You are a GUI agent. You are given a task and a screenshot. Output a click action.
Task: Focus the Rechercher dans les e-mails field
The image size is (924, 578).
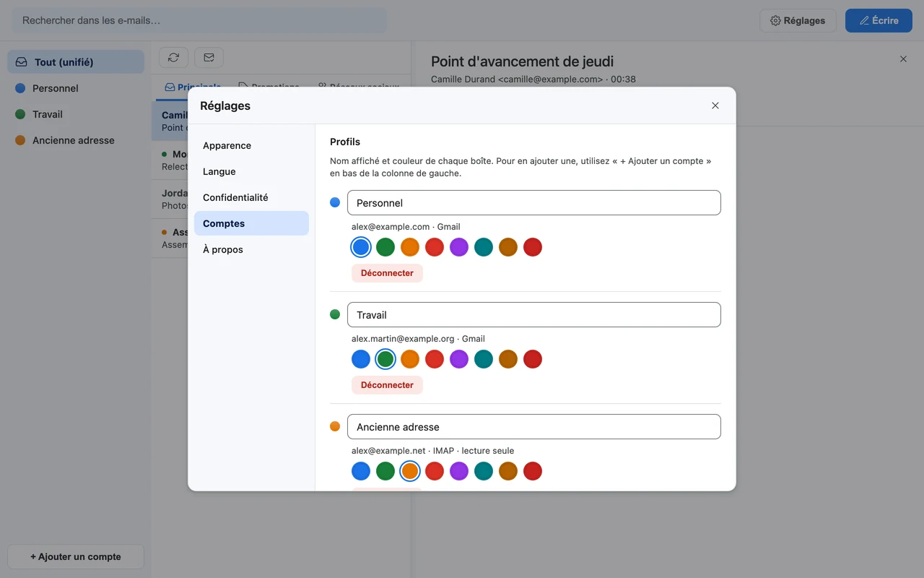tap(199, 20)
